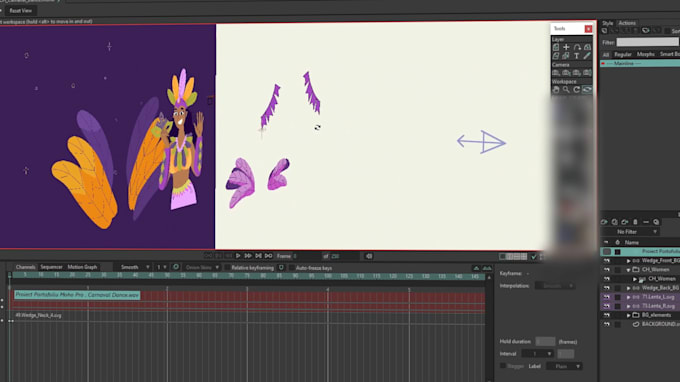Click the first Style panel toolbar icon
This screenshot has height=382, width=680.
(x=605, y=31)
